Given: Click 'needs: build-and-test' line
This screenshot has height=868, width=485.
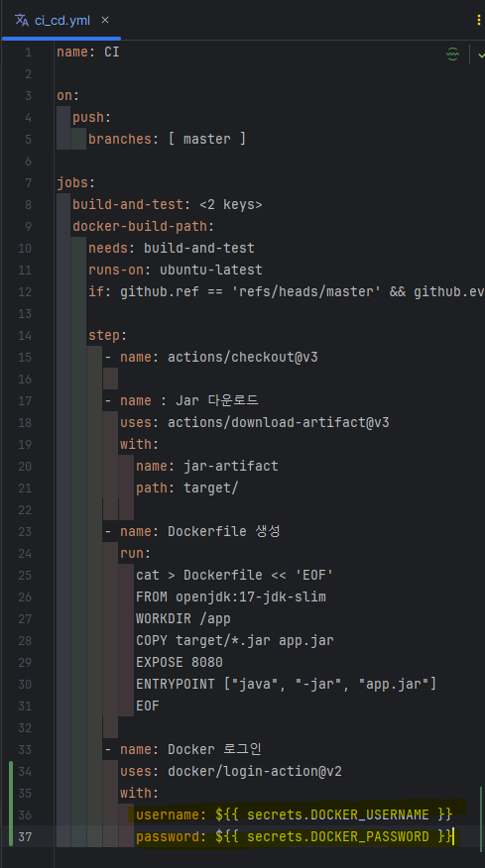Looking at the screenshot, I should [x=172, y=248].
